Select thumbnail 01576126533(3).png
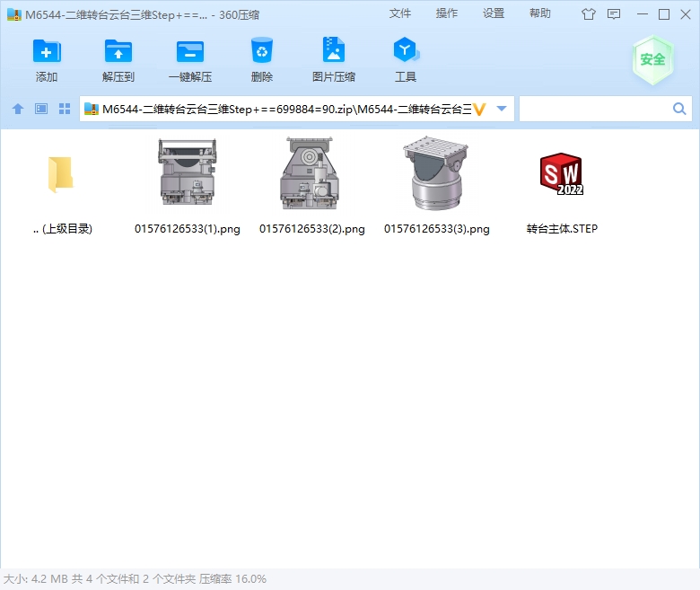Viewport: 700px width, 590px height. (x=436, y=173)
